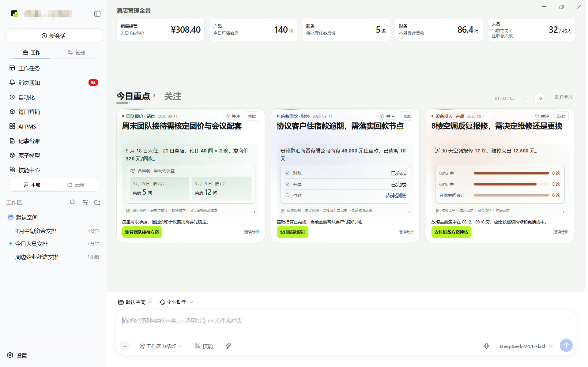Image resolution: width=588 pixels, height=367 pixels.
Task: Select the 云端 tab
Action: point(76,185)
